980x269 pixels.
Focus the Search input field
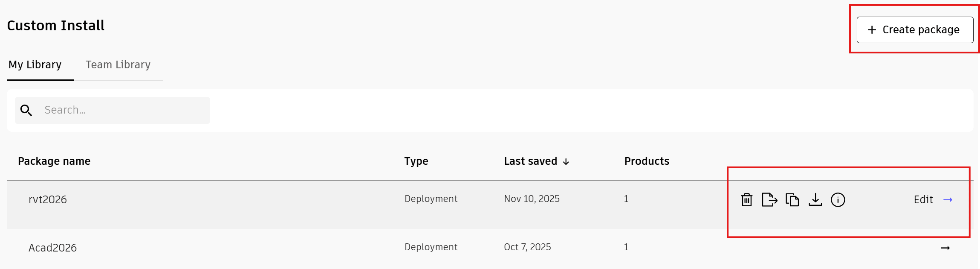(124, 110)
